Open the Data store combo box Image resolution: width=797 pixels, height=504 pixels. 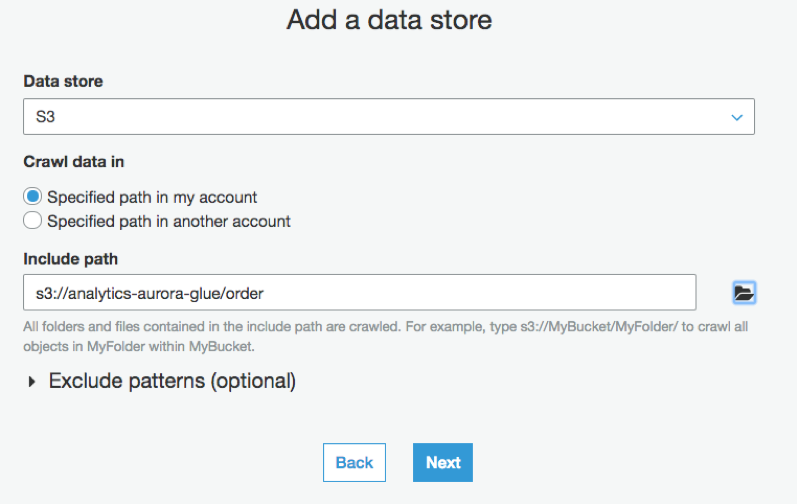click(x=388, y=117)
